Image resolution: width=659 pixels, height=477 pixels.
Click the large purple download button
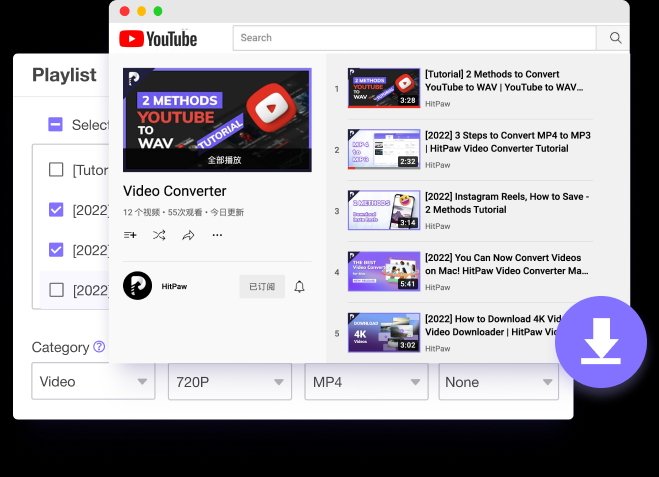(601, 342)
